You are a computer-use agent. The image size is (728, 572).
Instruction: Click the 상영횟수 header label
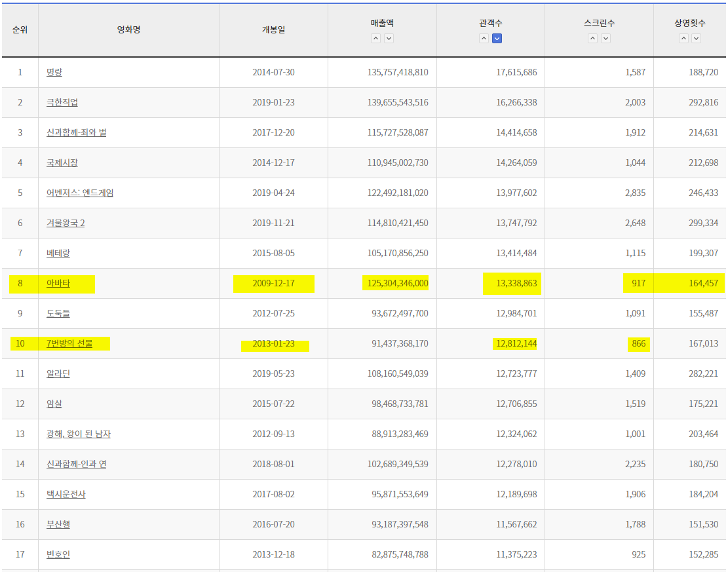[x=690, y=23]
